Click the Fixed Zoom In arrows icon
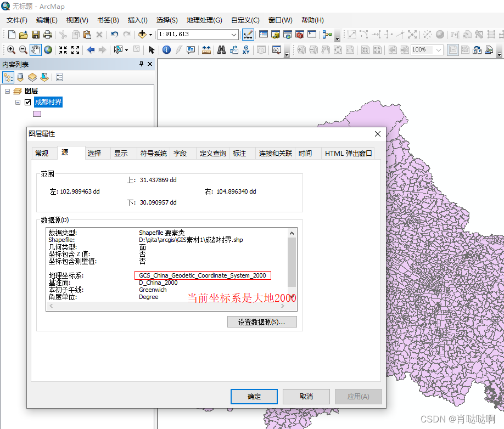504x429 pixels. [x=63, y=50]
